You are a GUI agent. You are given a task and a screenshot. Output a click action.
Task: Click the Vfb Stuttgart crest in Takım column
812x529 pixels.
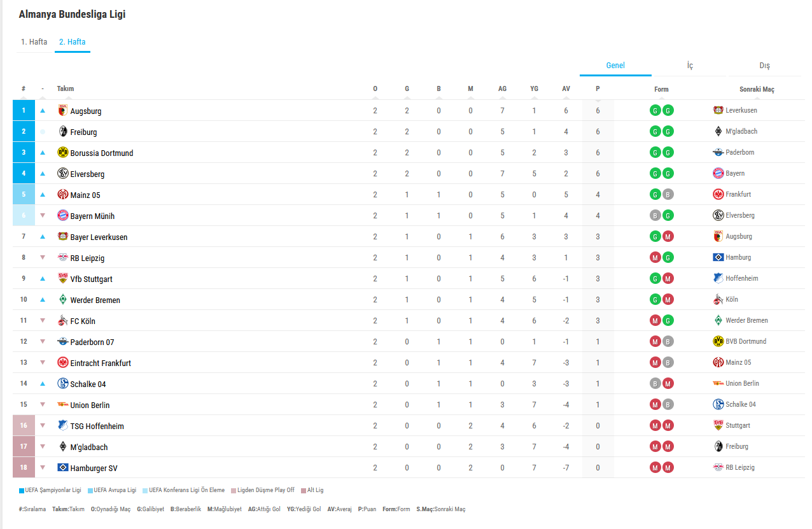(x=62, y=278)
